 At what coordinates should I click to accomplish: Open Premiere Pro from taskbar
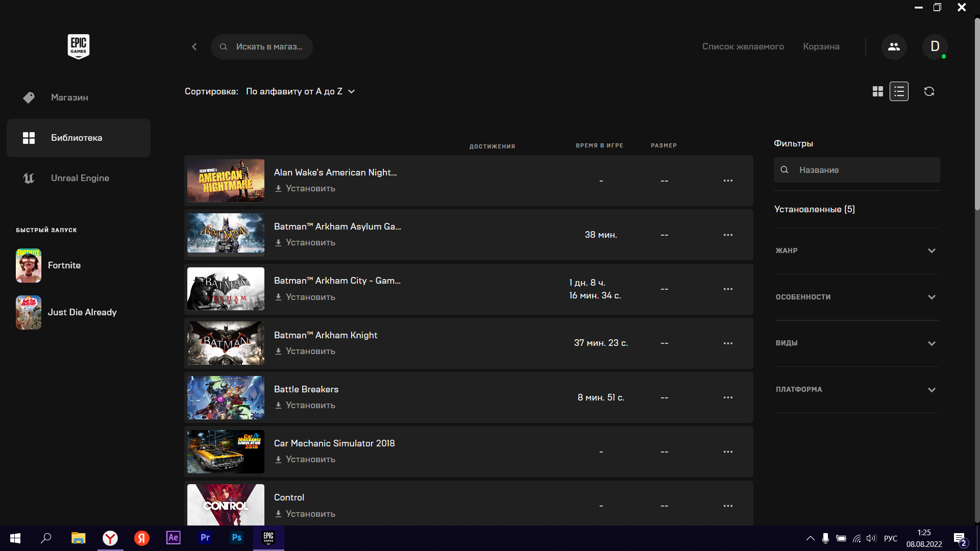(x=205, y=538)
